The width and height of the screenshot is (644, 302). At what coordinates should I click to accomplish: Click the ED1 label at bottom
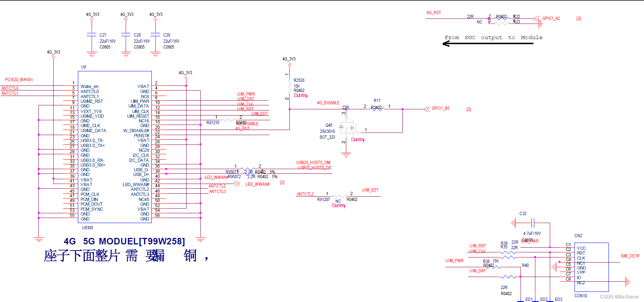pos(529,299)
